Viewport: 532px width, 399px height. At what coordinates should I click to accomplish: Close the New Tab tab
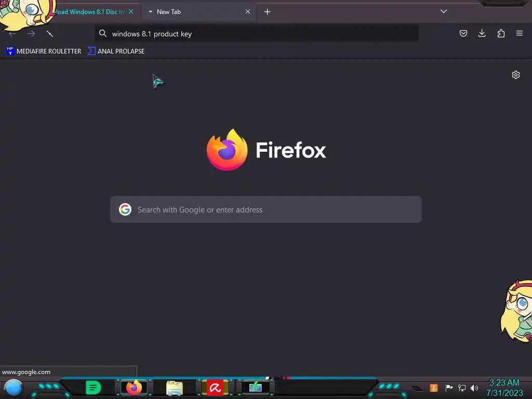pyautogui.click(x=248, y=11)
